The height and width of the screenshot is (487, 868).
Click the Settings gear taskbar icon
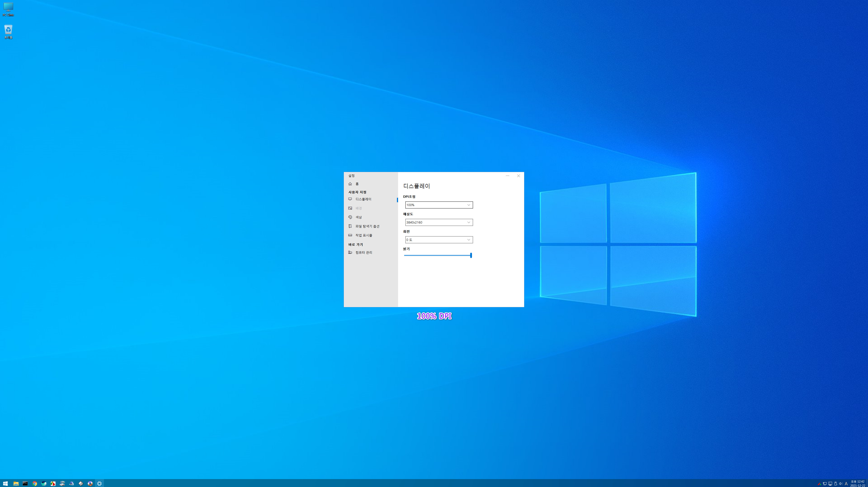[x=99, y=483]
